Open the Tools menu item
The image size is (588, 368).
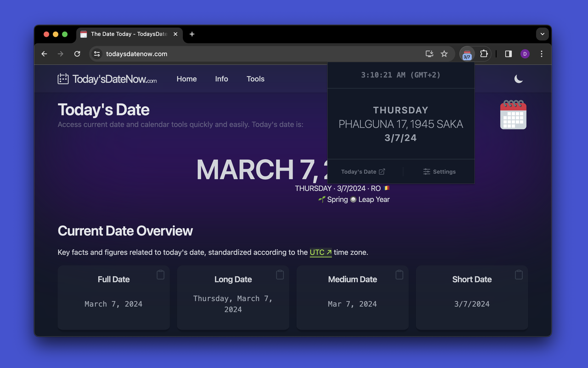[255, 79]
